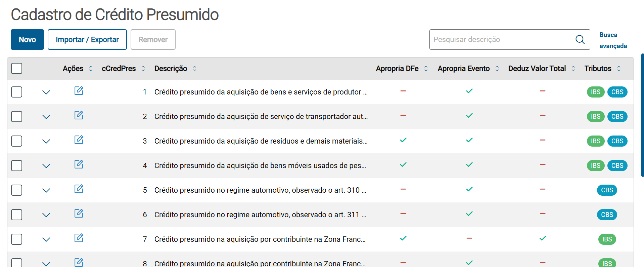Tick the checkbox for entry 6
The width and height of the screenshot is (644, 267).
pyautogui.click(x=17, y=215)
